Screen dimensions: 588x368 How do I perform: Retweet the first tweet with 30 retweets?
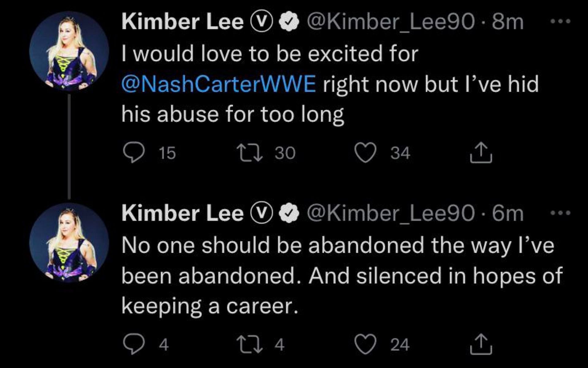(249, 153)
